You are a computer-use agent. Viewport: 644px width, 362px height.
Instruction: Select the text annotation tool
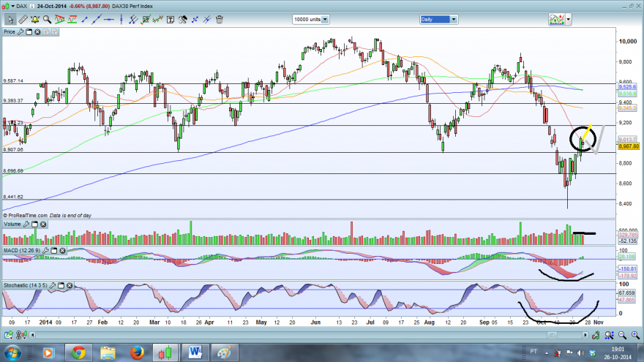coord(171,19)
